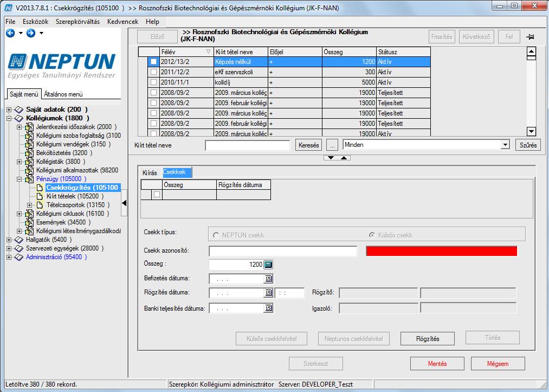Expand the Tételcsoportok (13150) node
The width and height of the screenshot is (549, 392).
pos(30,205)
